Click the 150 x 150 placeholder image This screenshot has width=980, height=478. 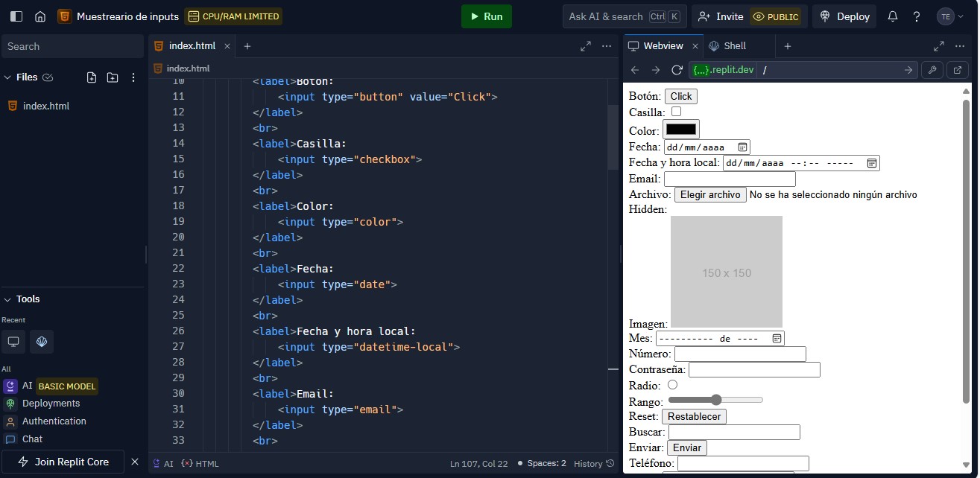(x=727, y=272)
